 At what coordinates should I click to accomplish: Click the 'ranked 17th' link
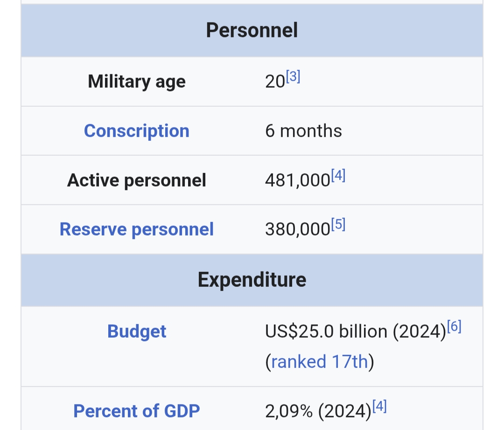click(319, 362)
